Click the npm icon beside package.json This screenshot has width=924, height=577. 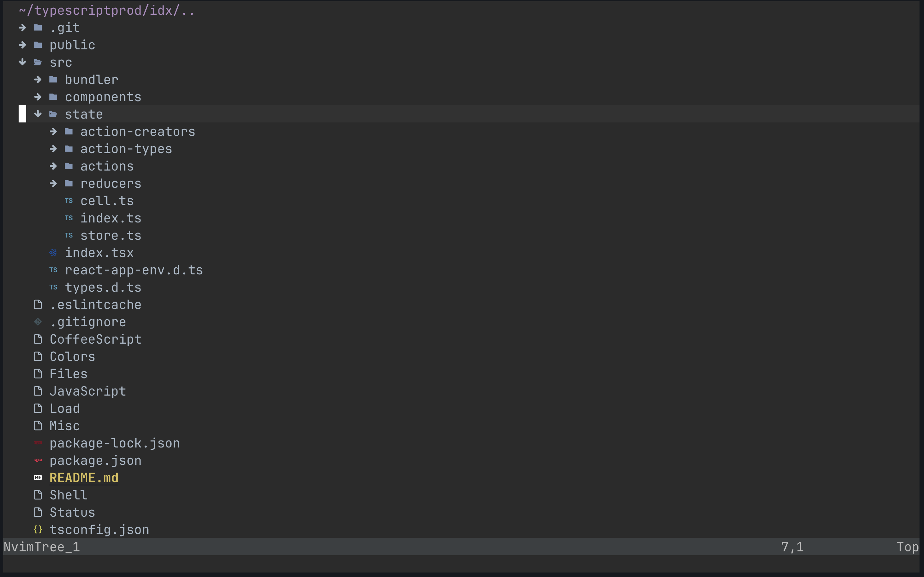(x=38, y=460)
